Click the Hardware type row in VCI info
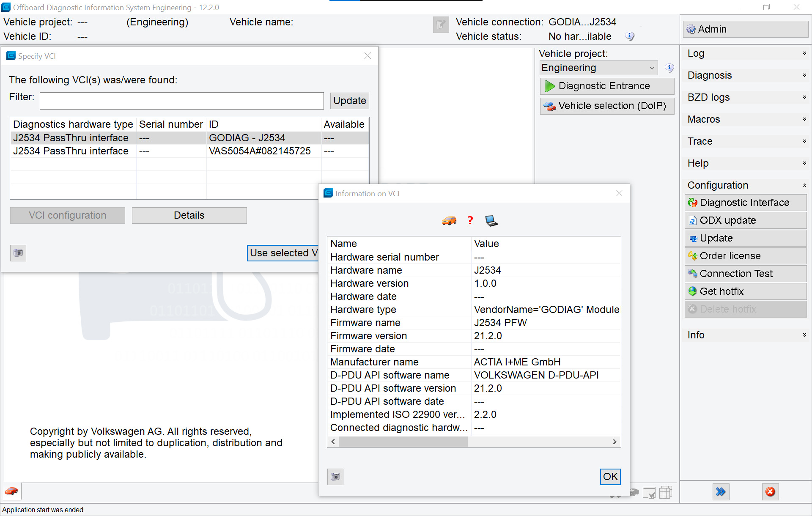Screen dimensions: 812x516 (x=474, y=310)
